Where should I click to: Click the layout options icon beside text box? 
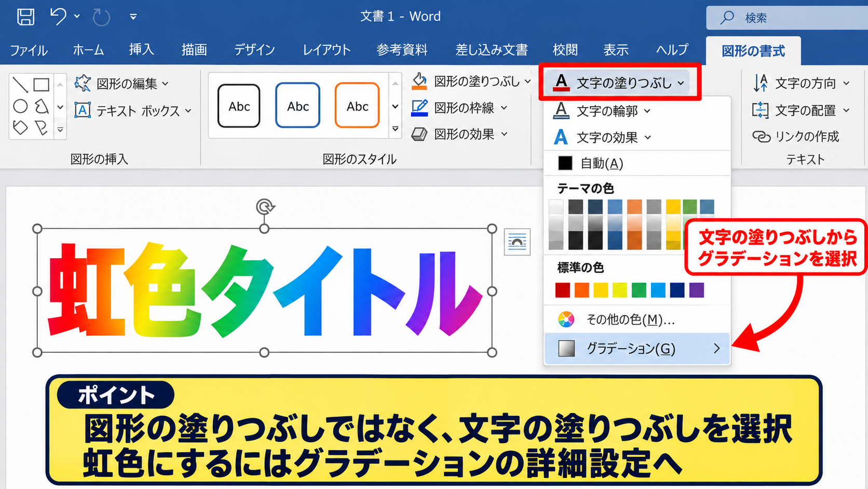pos(517,242)
